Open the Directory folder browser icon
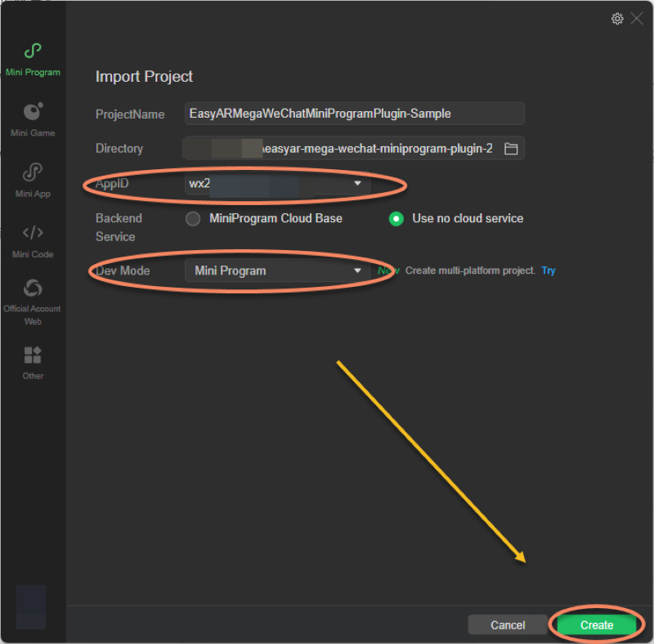This screenshot has width=654, height=644. pyautogui.click(x=512, y=148)
